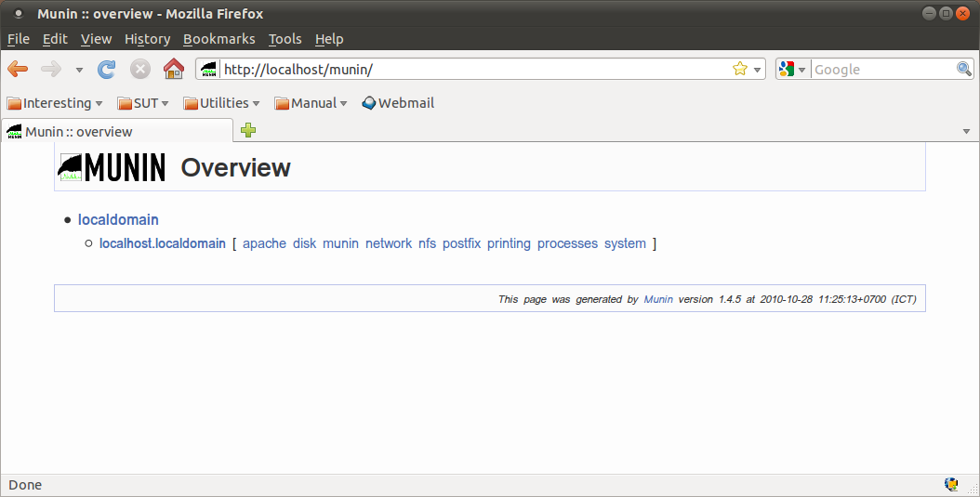Open the Help menu

click(329, 39)
